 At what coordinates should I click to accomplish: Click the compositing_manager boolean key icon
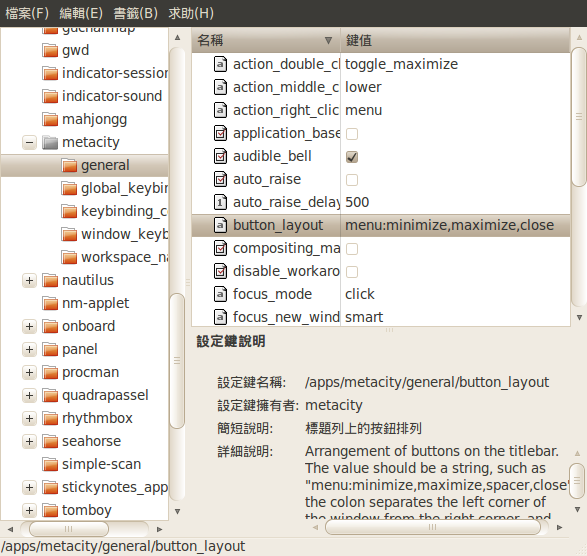coord(220,248)
